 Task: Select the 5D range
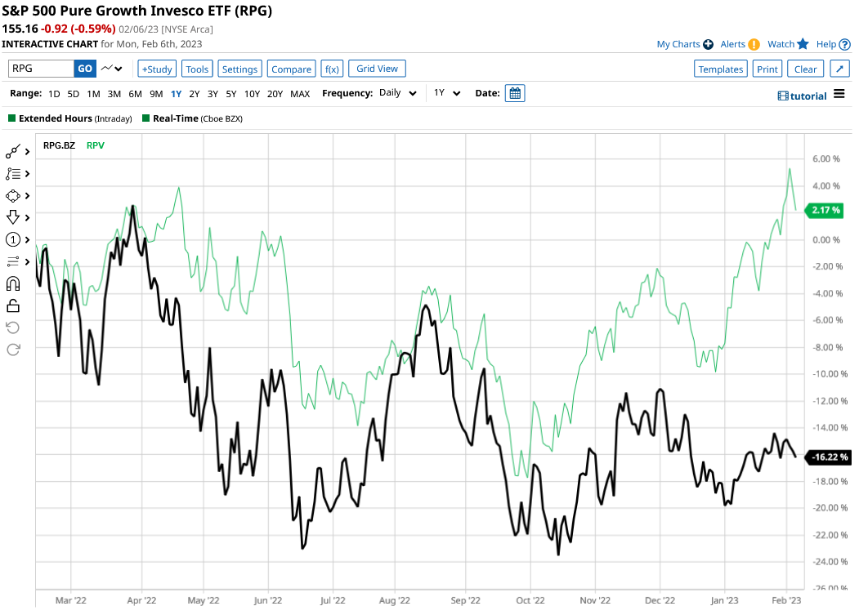(73, 94)
